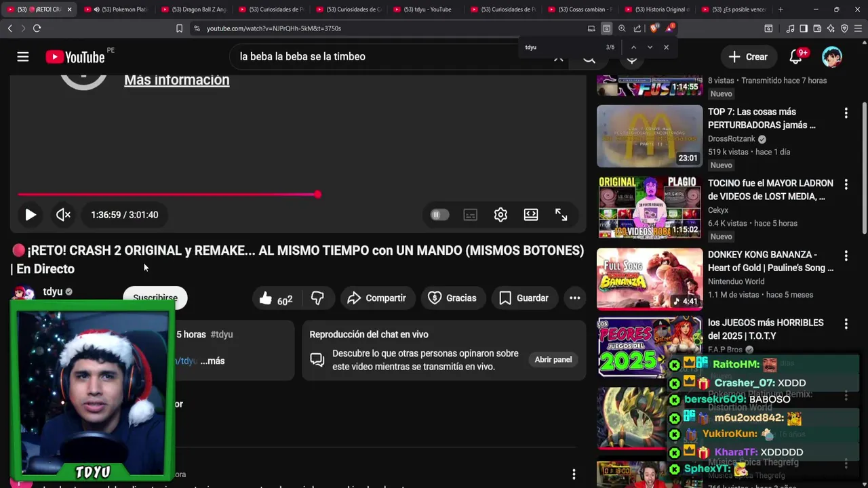Open the YouTube hamburger guide menu
The height and width of the screenshot is (488, 868).
pyautogui.click(x=23, y=57)
